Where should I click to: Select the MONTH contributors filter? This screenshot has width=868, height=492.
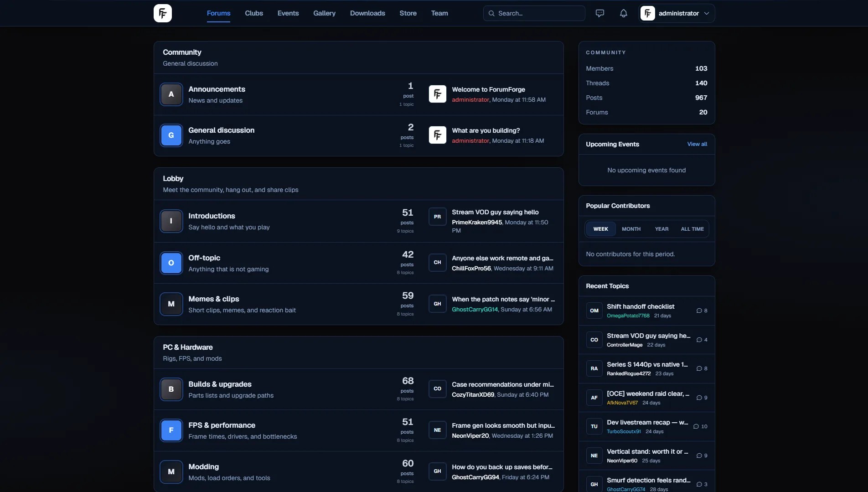point(631,229)
